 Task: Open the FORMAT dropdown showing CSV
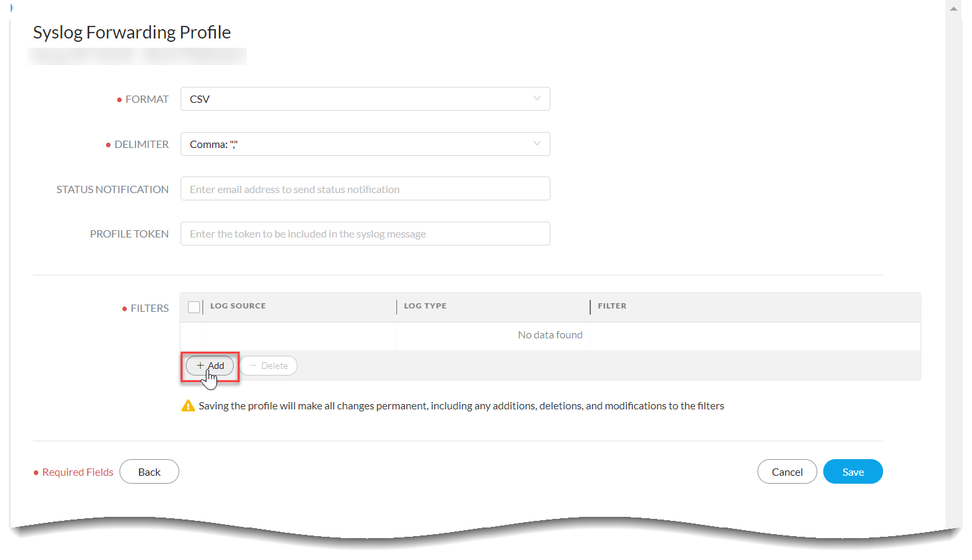pyautogui.click(x=365, y=99)
